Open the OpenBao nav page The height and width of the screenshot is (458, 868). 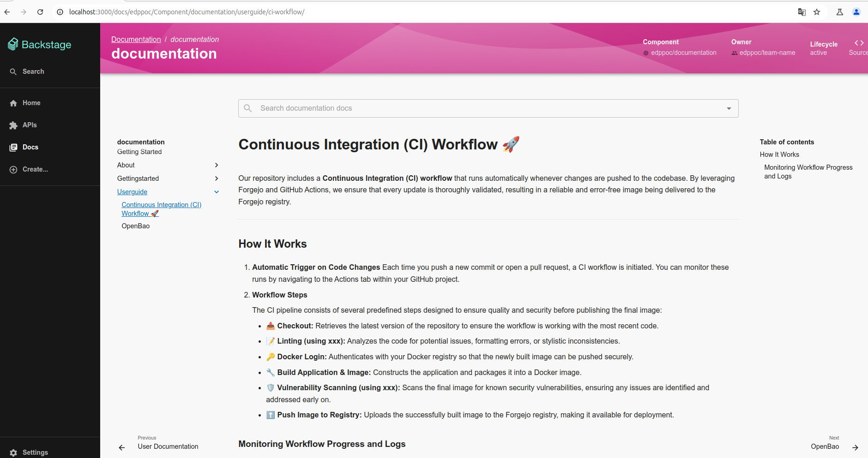tap(136, 226)
